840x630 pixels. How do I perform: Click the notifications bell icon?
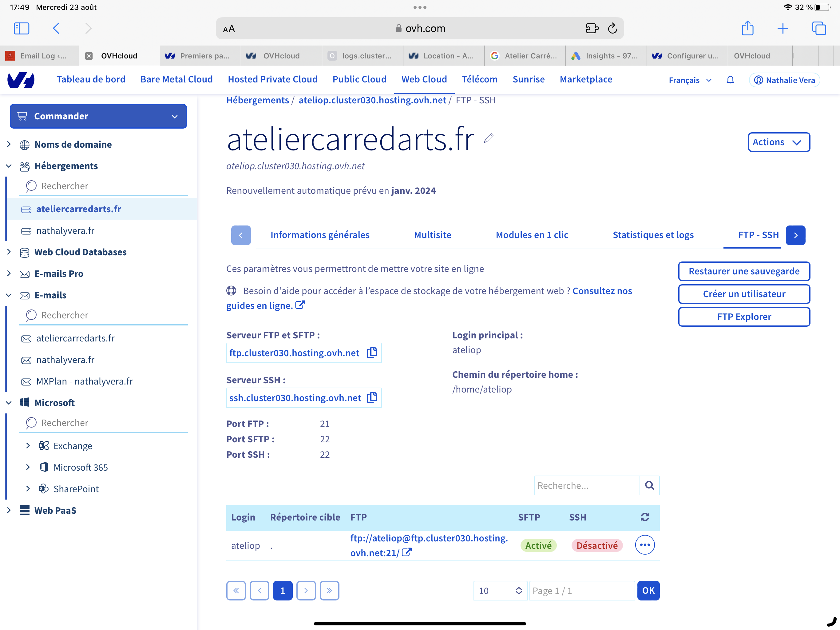click(x=730, y=80)
